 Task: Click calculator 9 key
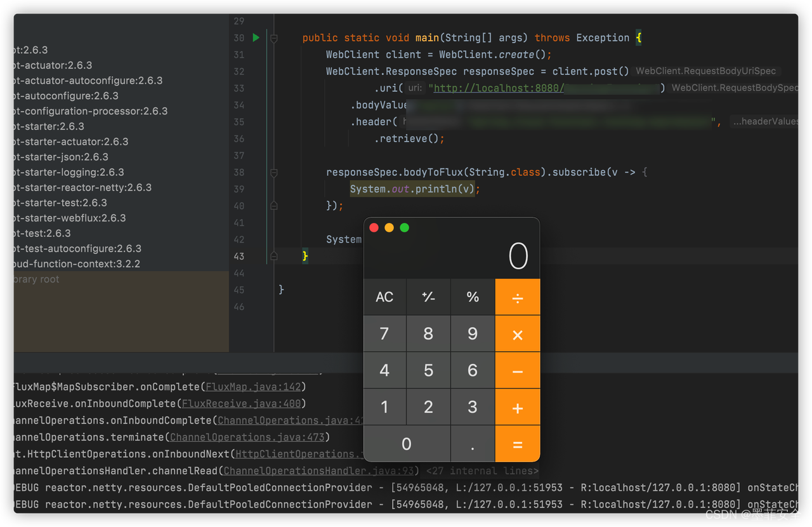click(473, 334)
